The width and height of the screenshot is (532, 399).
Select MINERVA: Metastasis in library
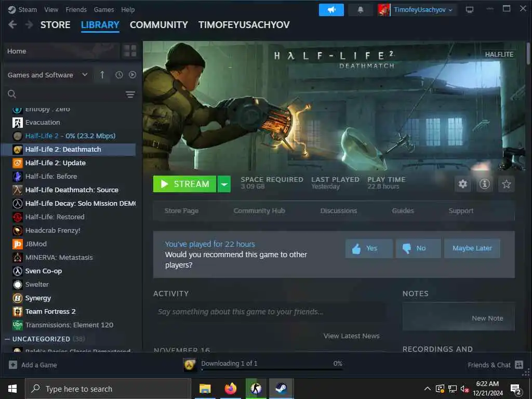click(68, 258)
